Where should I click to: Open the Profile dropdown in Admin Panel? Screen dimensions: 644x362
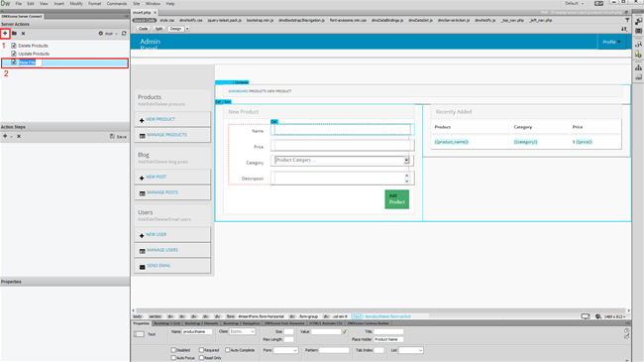point(611,42)
